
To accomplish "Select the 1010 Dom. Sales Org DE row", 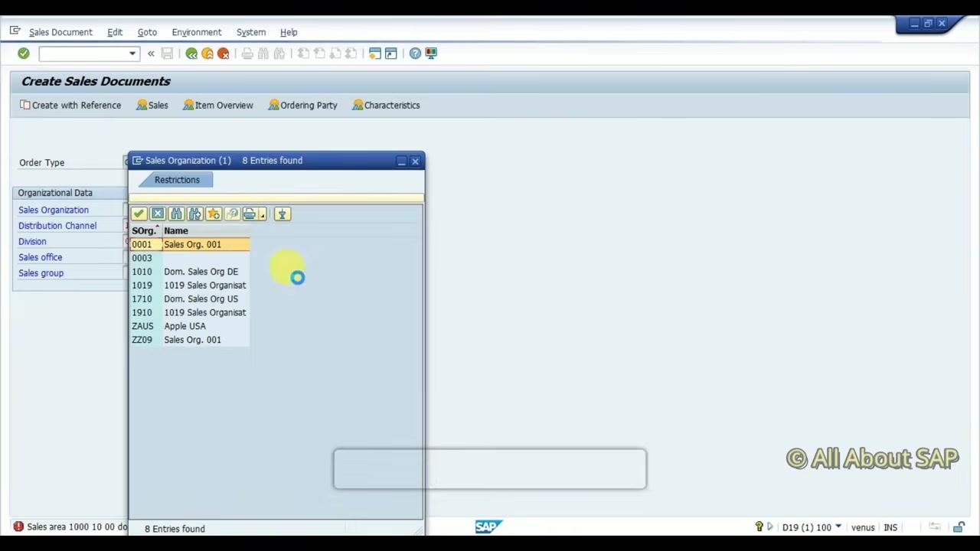I will click(x=190, y=272).
